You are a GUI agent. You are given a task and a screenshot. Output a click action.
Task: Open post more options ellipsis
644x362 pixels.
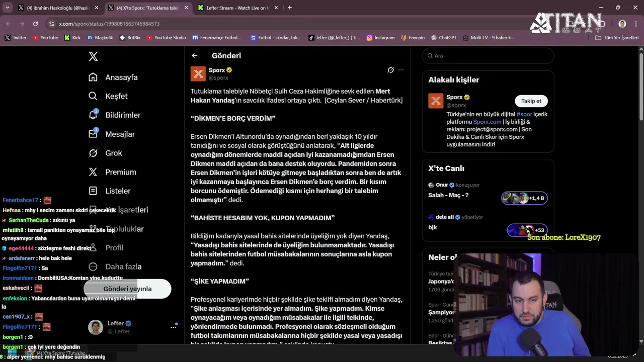pos(401,70)
